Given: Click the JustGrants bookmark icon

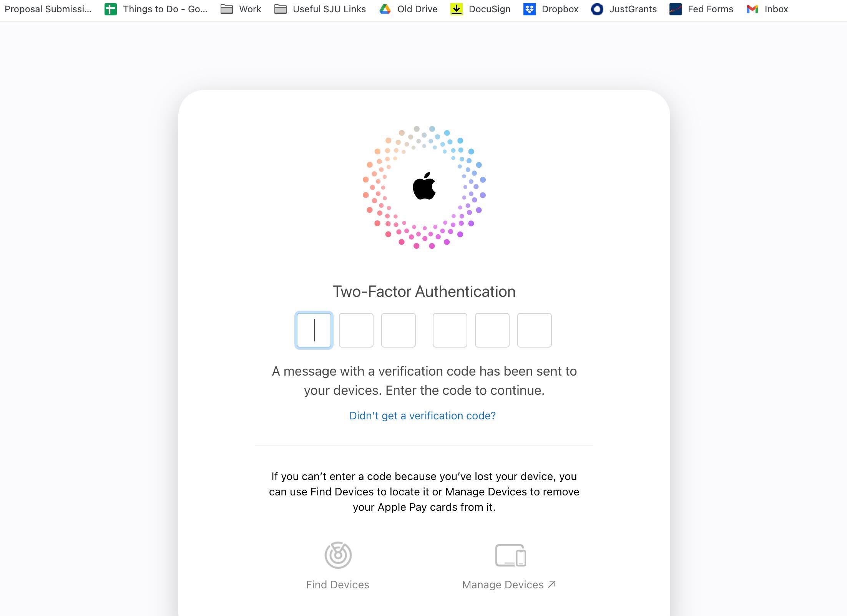Looking at the screenshot, I should (x=597, y=9).
